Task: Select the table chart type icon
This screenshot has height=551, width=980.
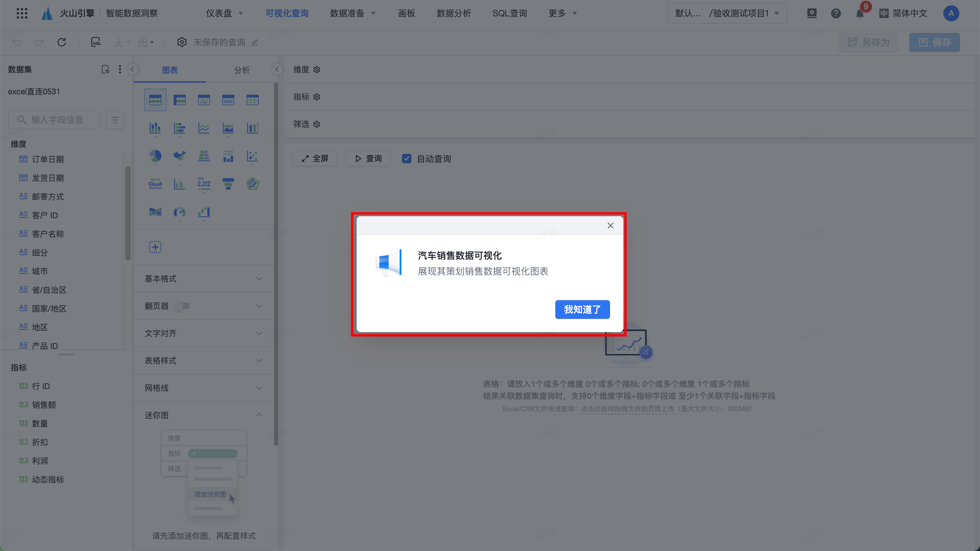Action: [x=155, y=100]
